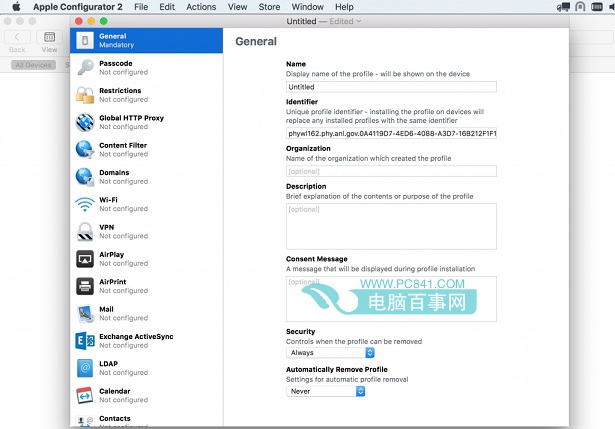The width and height of the screenshot is (615, 429).
Task: Select the Passcode key icon
Action: pos(85,68)
